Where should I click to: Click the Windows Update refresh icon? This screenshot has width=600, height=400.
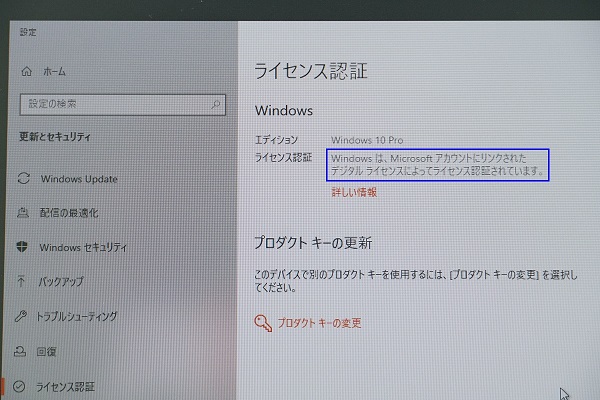click(x=24, y=178)
